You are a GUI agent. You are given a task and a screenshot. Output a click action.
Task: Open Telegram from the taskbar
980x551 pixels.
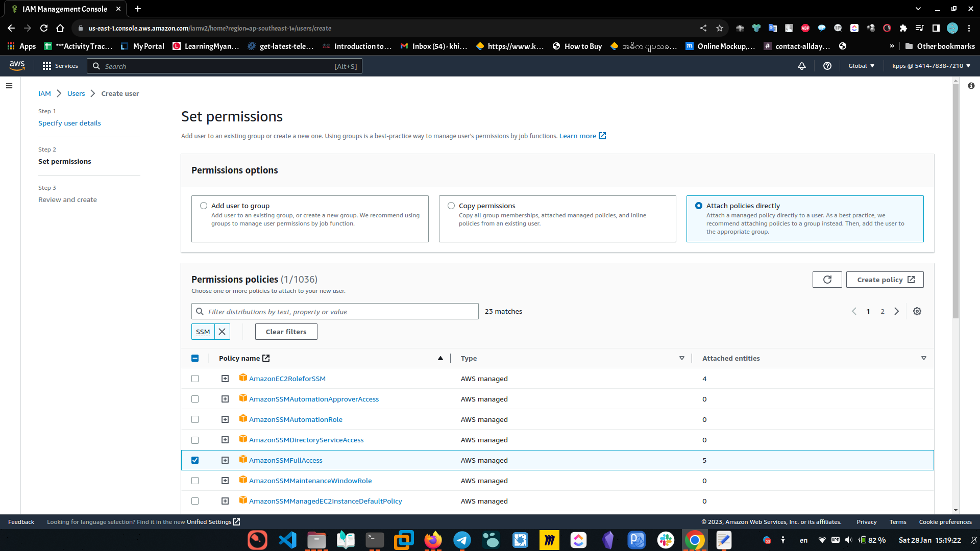point(462,540)
